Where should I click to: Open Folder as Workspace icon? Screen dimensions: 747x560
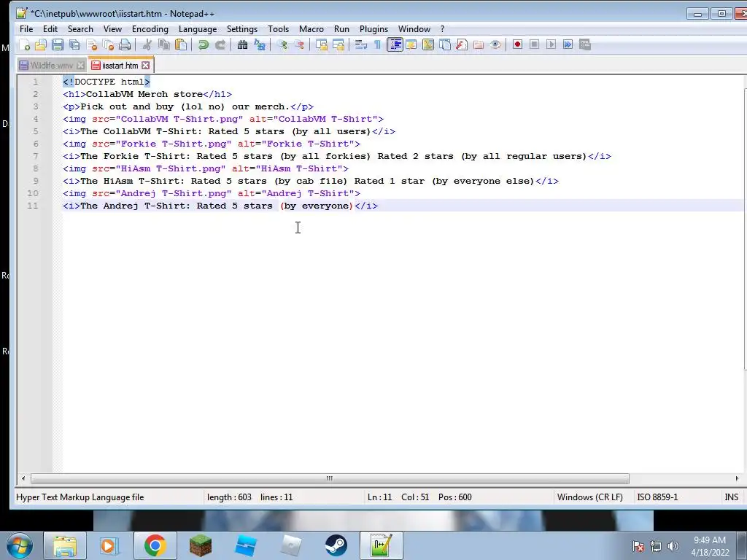(x=479, y=44)
